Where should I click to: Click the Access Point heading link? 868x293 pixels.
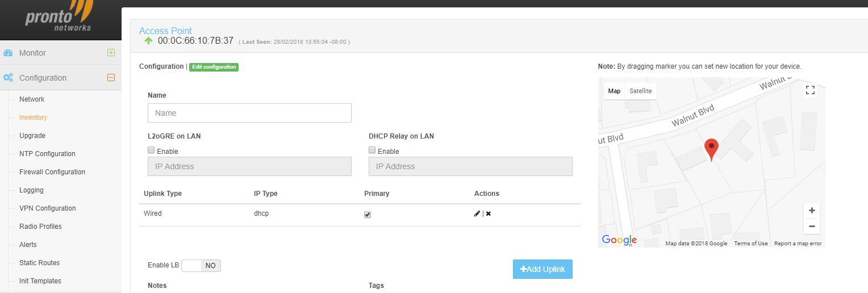point(165,31)
